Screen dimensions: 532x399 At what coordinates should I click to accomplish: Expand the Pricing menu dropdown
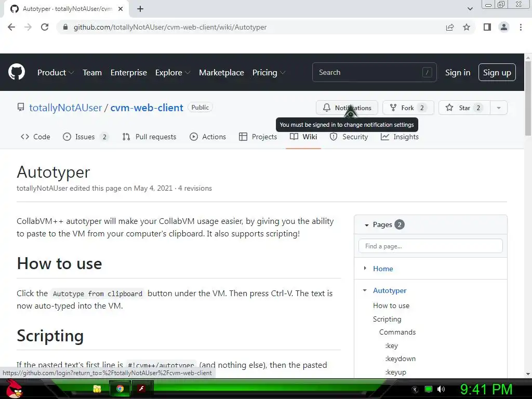coord(269,72)
